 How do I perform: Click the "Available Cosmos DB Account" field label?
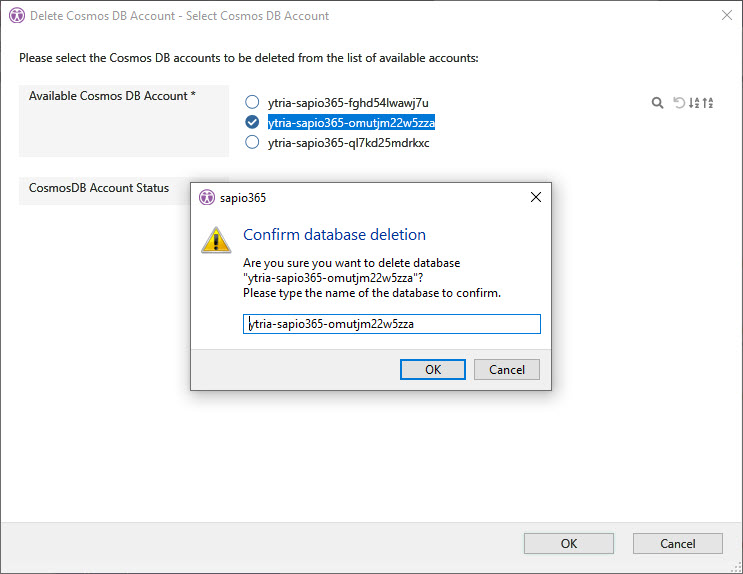point(112,96)
